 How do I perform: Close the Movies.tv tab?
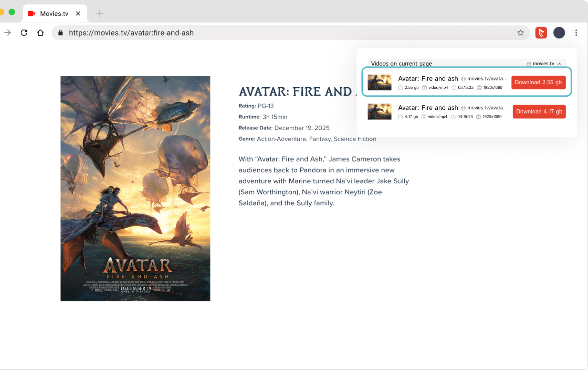coord(78,13)
